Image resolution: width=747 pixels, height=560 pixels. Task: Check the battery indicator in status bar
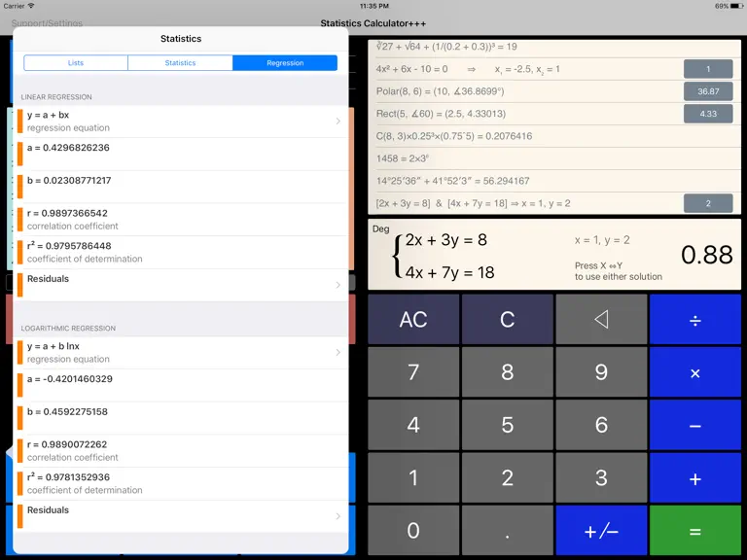pos(736,6)
